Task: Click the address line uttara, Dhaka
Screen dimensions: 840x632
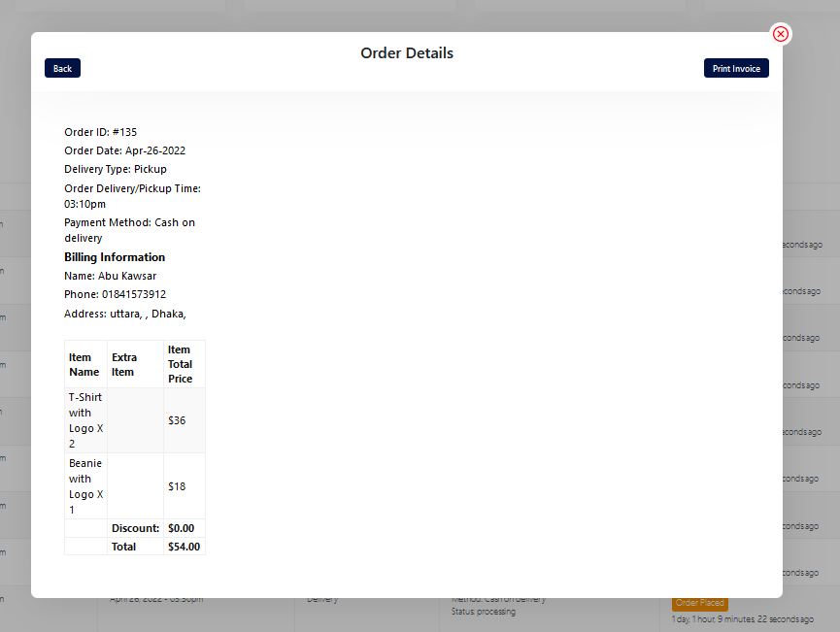Action: tap(125, 314)
